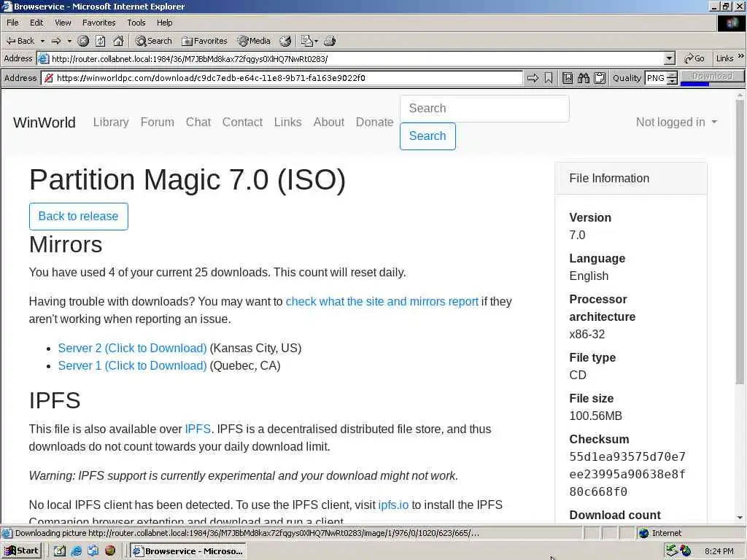747x560 pixels.
Task: Expand the Not logged in dropdown
Action: 676,122
